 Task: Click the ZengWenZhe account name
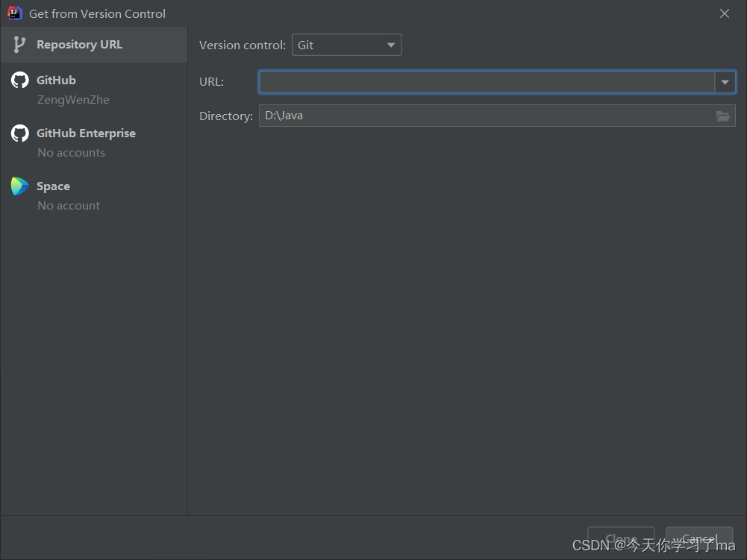pos(73,100)
